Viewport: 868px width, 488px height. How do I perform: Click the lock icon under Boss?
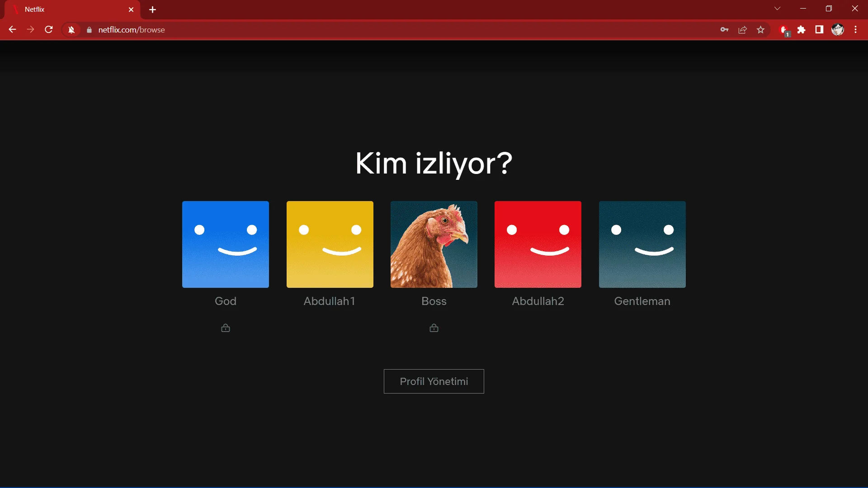pyautogui.click(x=434, y=328)
